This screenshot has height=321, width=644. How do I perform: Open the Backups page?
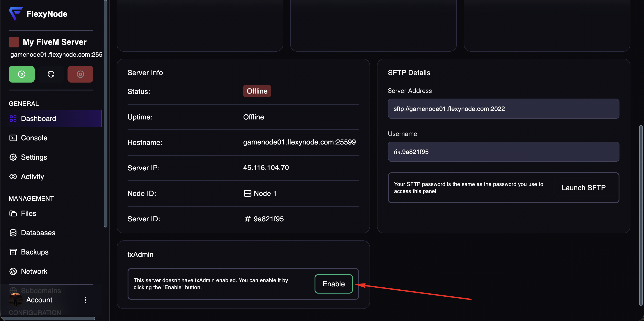pos(34,252)
